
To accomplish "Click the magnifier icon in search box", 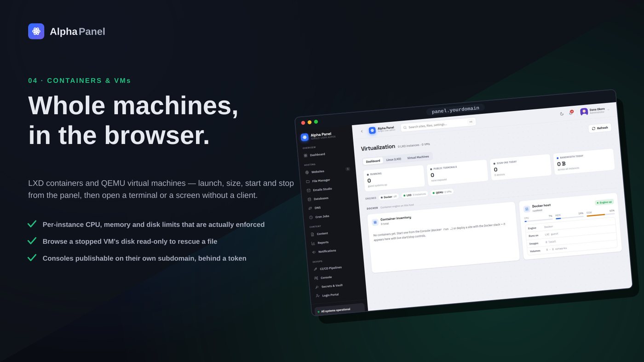I will (405, 127).
